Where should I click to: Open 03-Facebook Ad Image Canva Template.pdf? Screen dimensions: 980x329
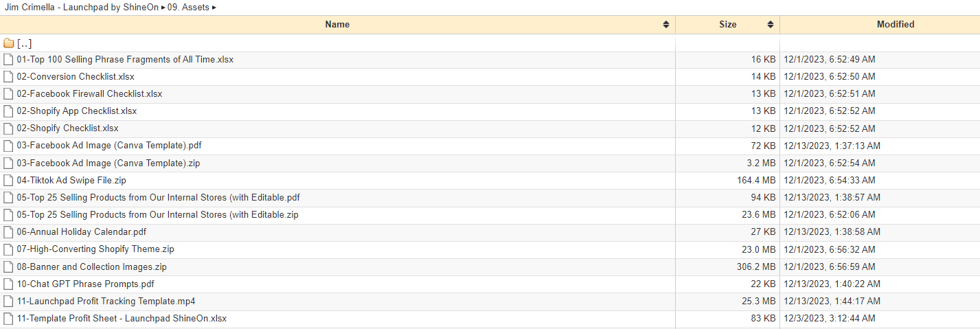[x=109, y=146]
